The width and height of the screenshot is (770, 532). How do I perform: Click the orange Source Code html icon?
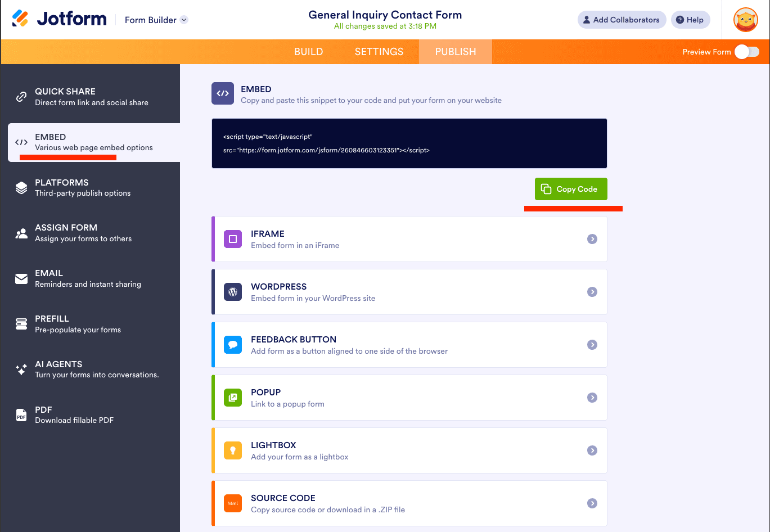point(233,503)
